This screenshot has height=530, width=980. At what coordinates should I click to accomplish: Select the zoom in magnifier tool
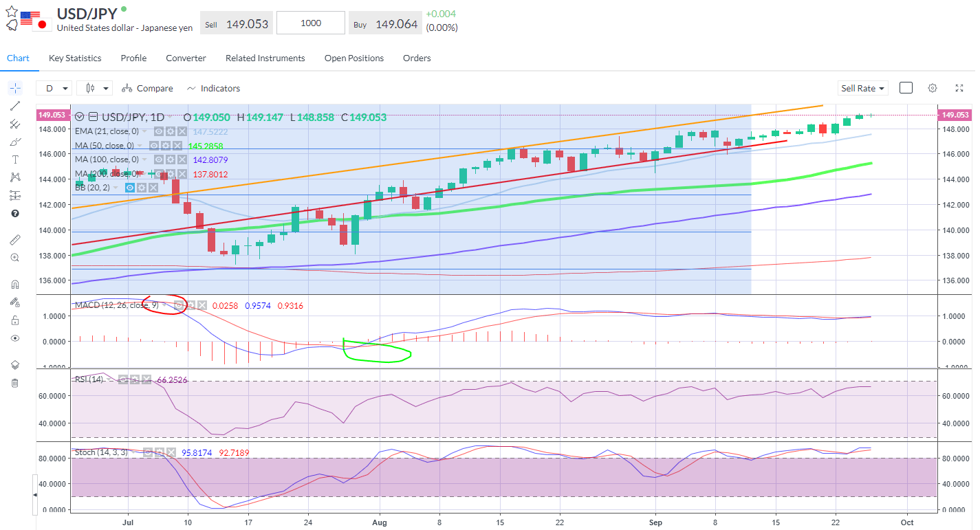pos(15,258)
